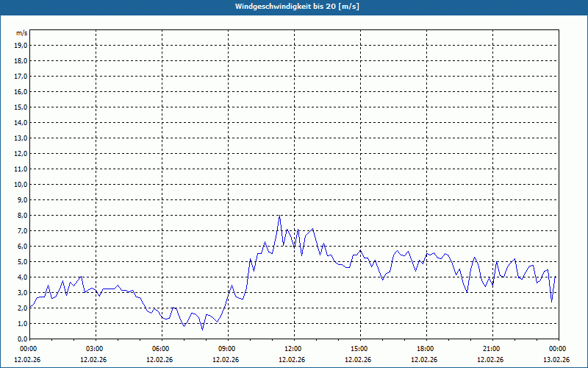Select the 19,0 y-axis label
588x368 pixels.
pyautogui.click(x=21, y=45)
